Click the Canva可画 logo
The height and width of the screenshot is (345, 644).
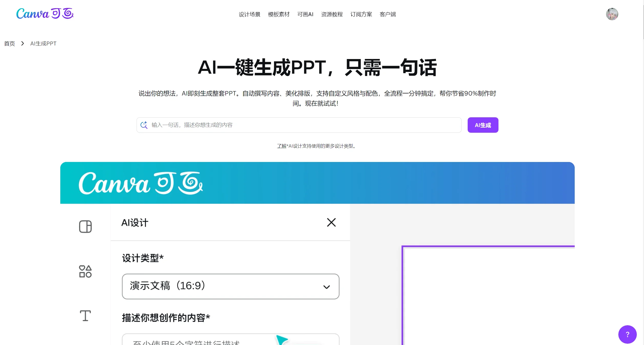[44, 14]
